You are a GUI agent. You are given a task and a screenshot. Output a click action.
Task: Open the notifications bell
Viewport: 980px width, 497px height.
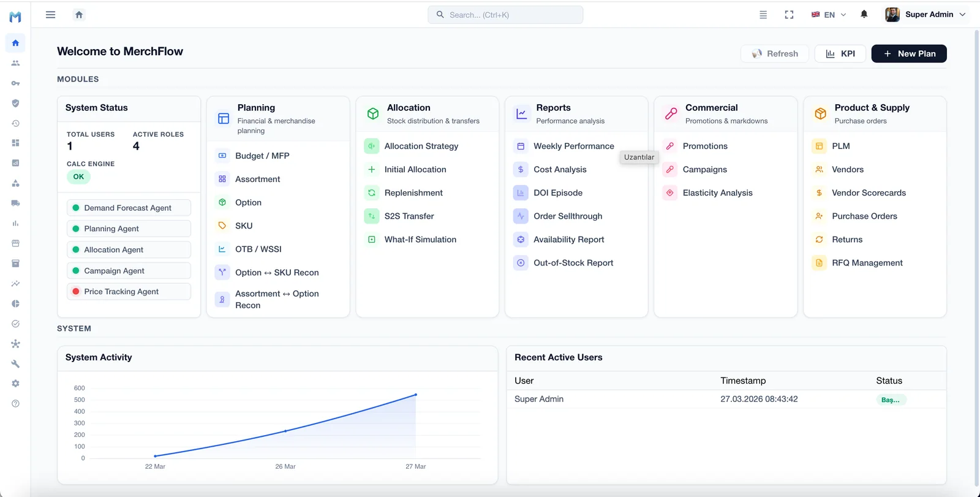pyautogui.click(x=864, y=14)
